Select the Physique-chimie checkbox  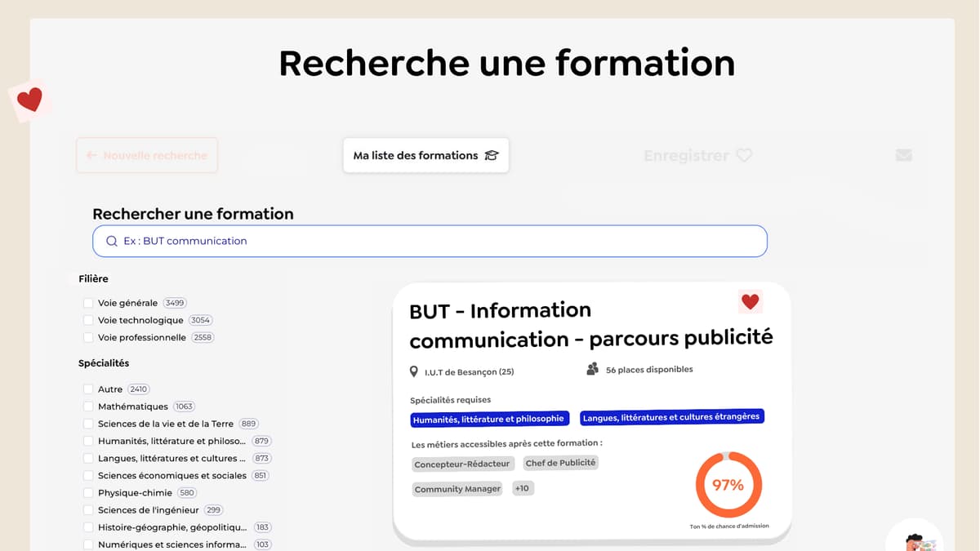point(88,493)
